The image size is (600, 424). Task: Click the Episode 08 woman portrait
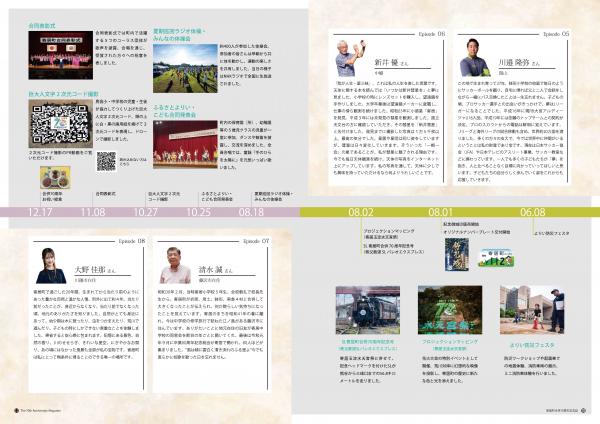(51, 265)
